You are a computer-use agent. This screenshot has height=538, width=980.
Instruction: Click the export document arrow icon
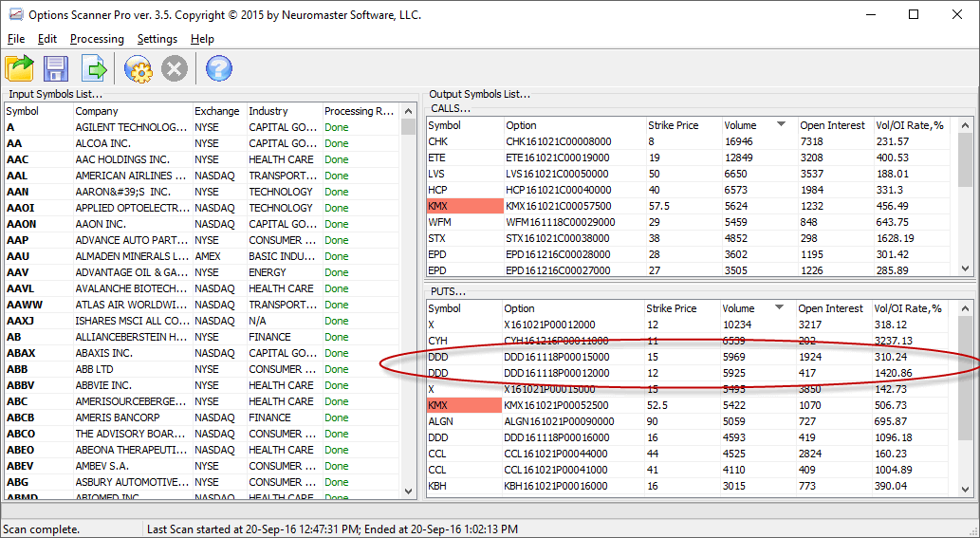tap(94, 68)
